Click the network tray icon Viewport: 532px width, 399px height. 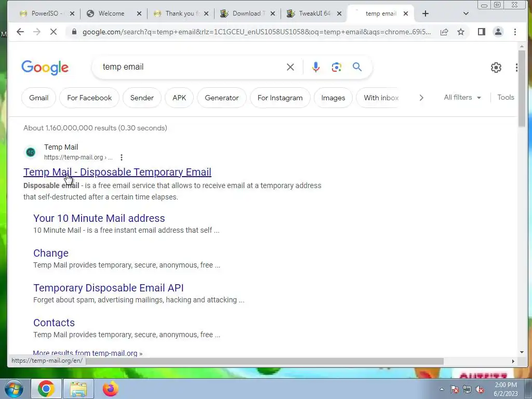click(x=467, y=390)
